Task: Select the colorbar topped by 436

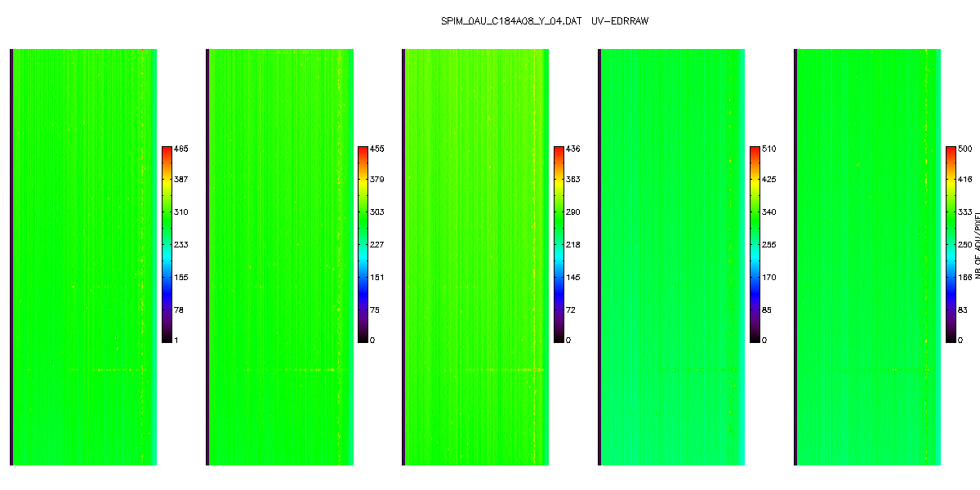Action: click(x=559, y=243)
